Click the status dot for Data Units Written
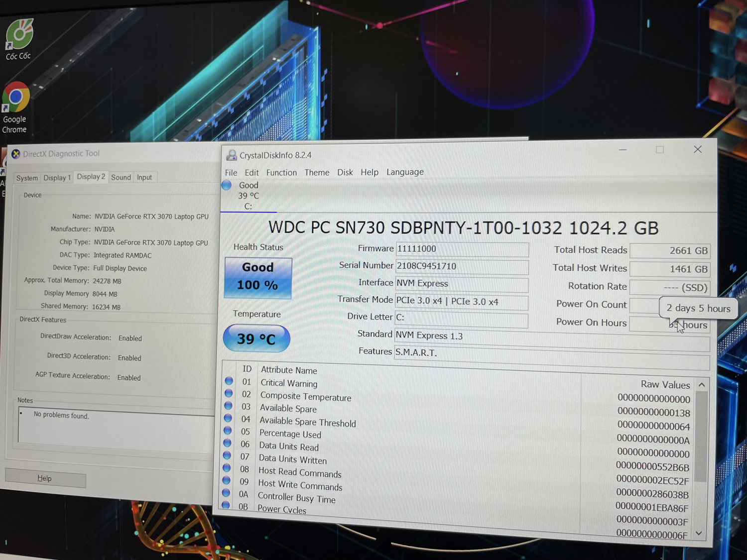This screenshot has height=560, width=747. (x=227, y=455)
